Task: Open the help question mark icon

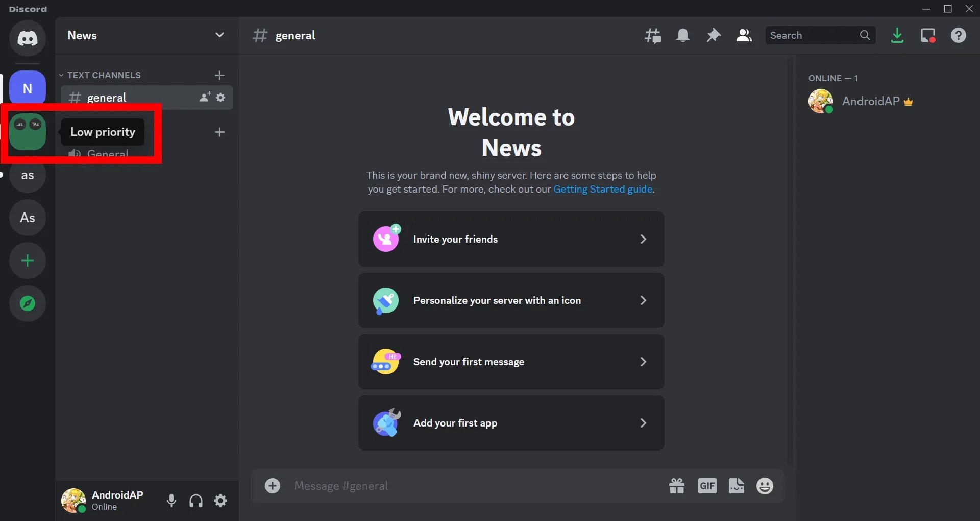Action: (x=959, y=35)
